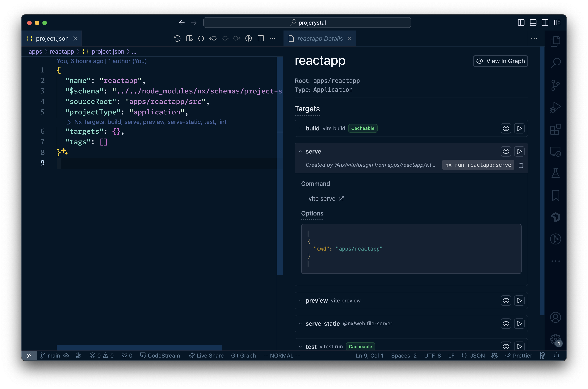The width and height of the screenshot is (588, 389).
Task: Copy nx run reactapp:serve command
Action: click(x=521, y=165)
